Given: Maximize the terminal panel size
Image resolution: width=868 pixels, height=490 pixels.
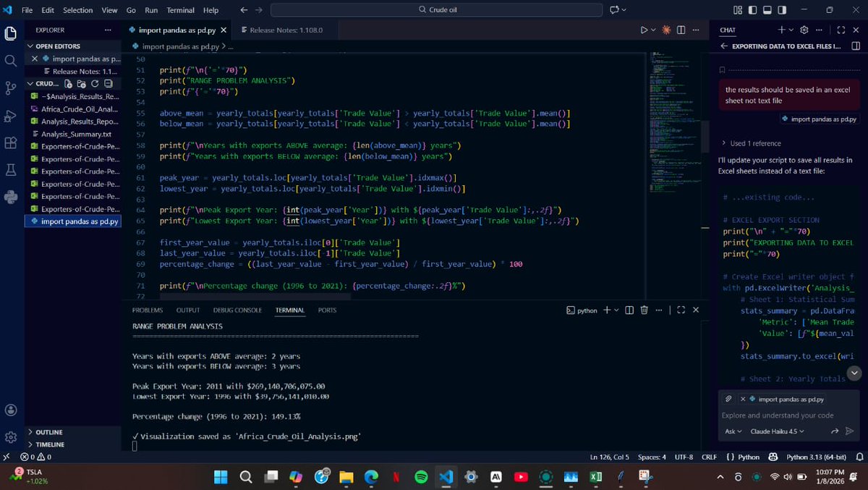Looking at the screenshot, I should tap(681, 310).
